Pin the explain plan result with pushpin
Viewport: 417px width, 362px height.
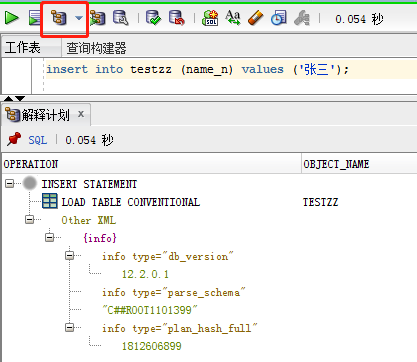pos(14,139)
